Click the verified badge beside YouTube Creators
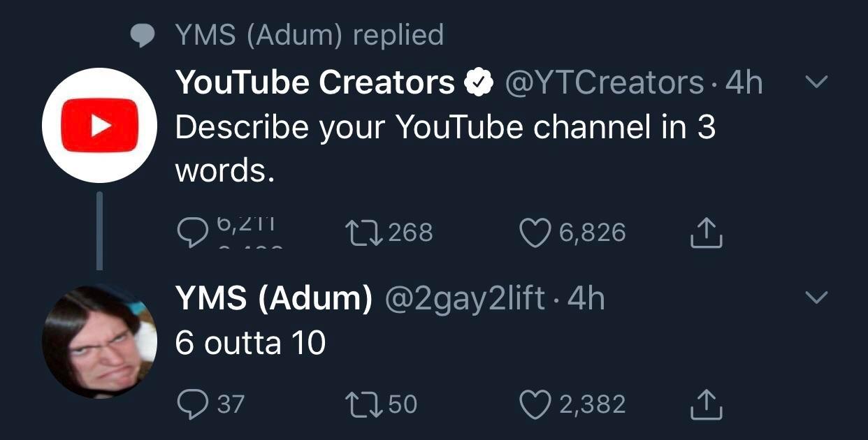Image resolution: width=868 pixels, height=440 pixels. click(x=479, y=81)
